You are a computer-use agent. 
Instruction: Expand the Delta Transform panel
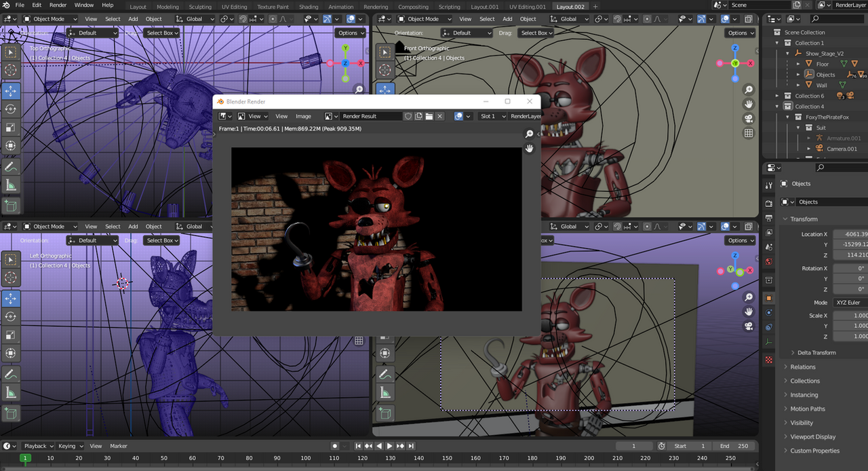tap(816, 353)
